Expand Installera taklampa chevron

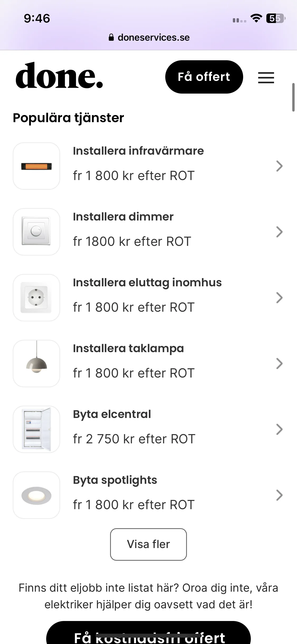(279, 364)
